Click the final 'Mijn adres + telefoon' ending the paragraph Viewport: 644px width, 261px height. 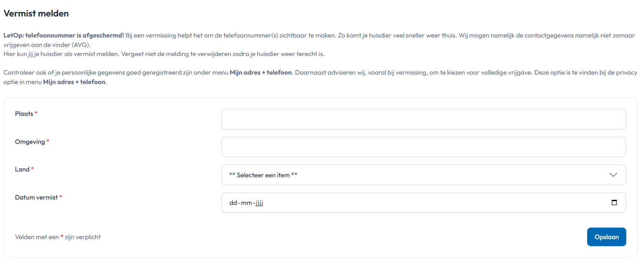click(x=74, y=82)
